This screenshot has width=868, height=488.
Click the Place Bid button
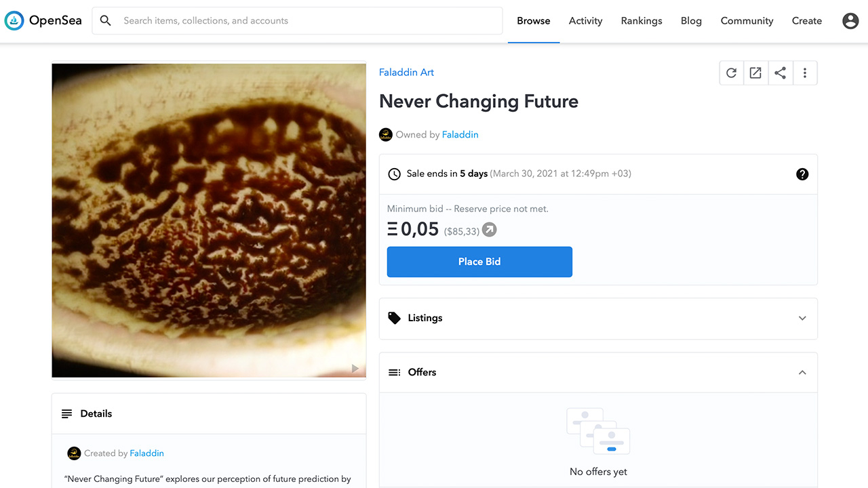tap(479, 262)
